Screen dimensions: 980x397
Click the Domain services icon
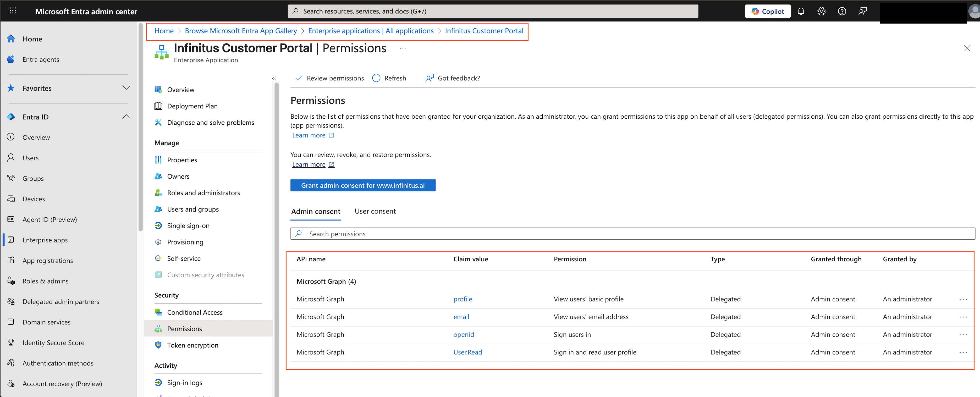(x=11, y=322)
